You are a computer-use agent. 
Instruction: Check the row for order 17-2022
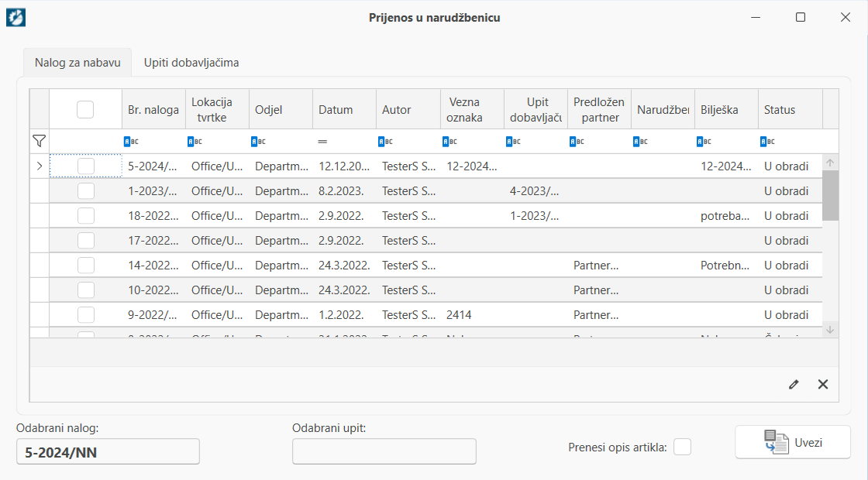tap(86, 241)
